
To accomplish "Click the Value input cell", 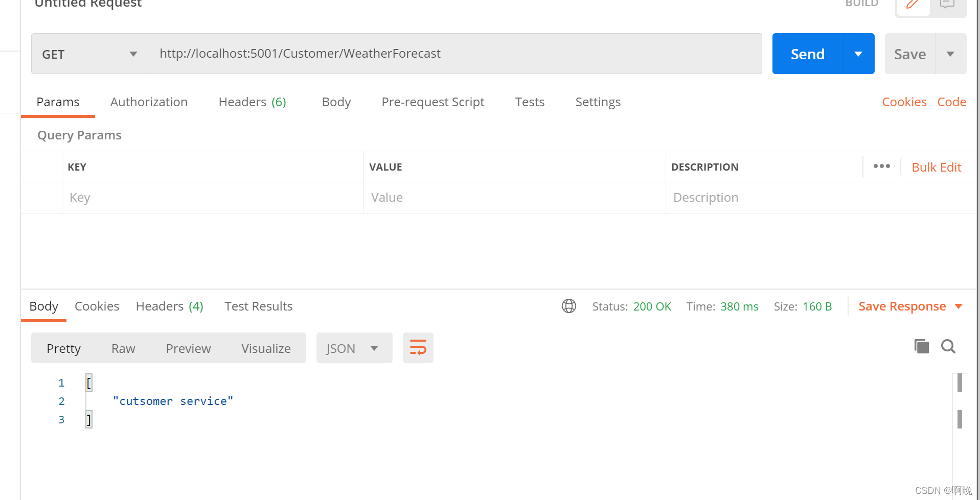I will (x=514, y=198).
